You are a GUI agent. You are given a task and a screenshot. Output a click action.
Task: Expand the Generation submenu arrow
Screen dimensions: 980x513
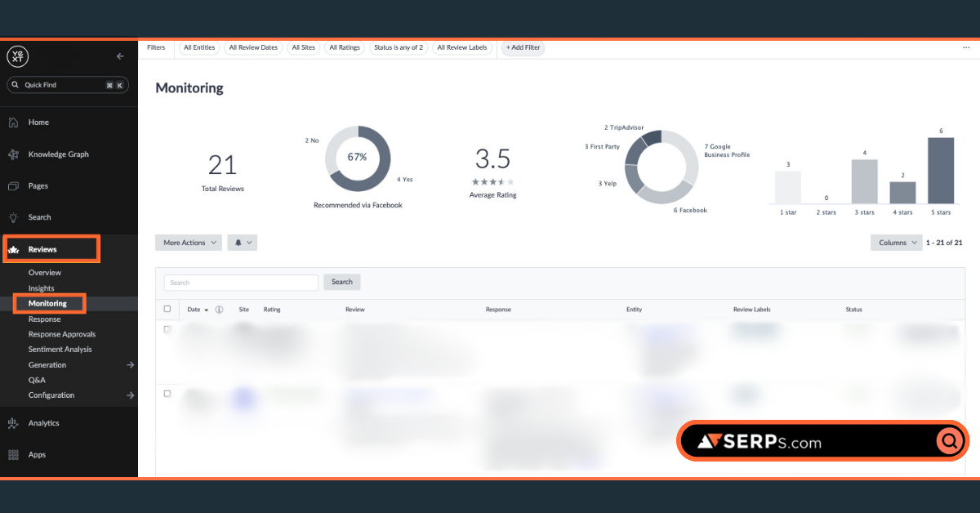(131, 365)
